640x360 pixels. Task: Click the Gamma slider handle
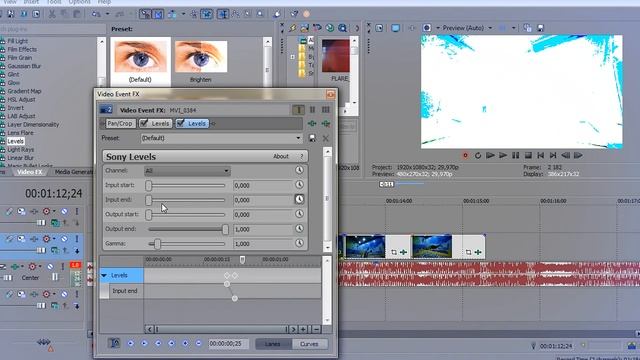(x=157, y=244)
